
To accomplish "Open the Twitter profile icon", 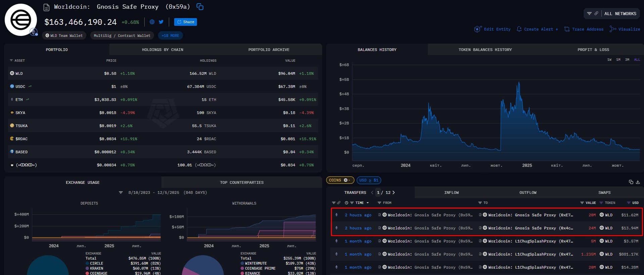I will click(x=161, y=22).
